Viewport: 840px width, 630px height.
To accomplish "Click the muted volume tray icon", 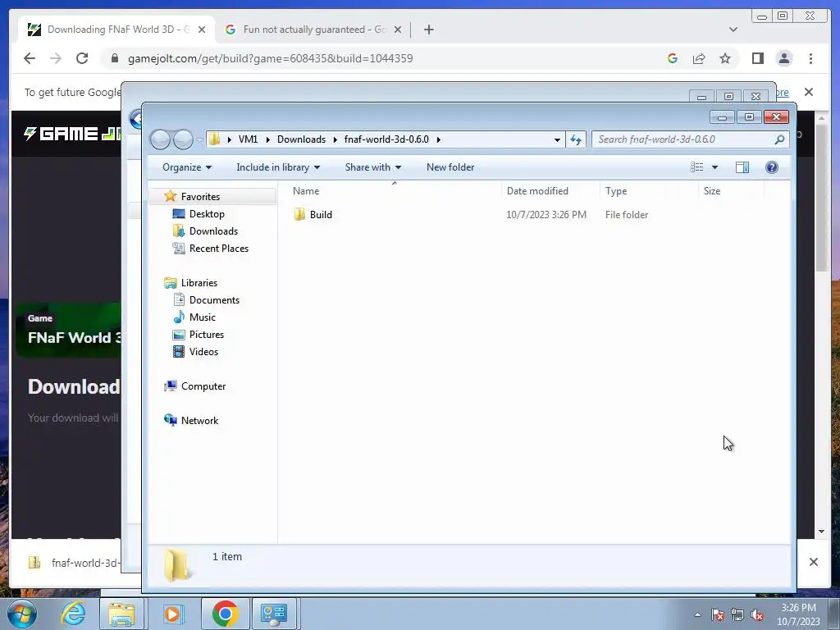I will [757, 615].
